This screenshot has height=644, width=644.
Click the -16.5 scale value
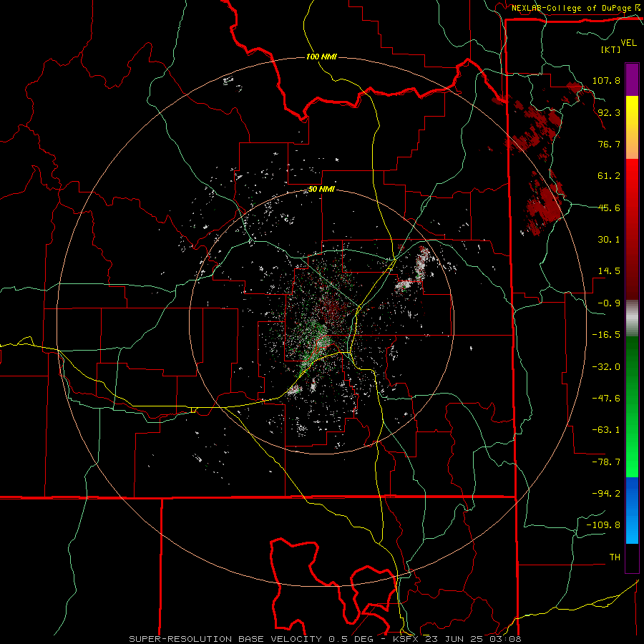tap(606, 335)
